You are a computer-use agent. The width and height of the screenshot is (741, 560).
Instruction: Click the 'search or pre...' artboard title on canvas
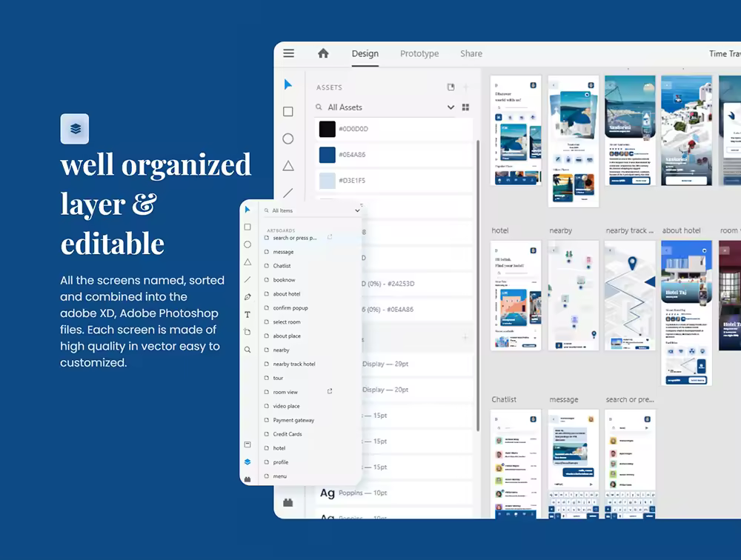pos(630,399)
